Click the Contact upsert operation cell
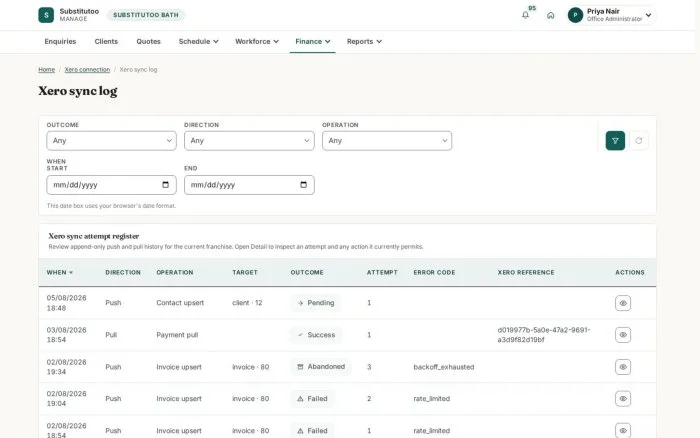 click(x=180, y=303)
